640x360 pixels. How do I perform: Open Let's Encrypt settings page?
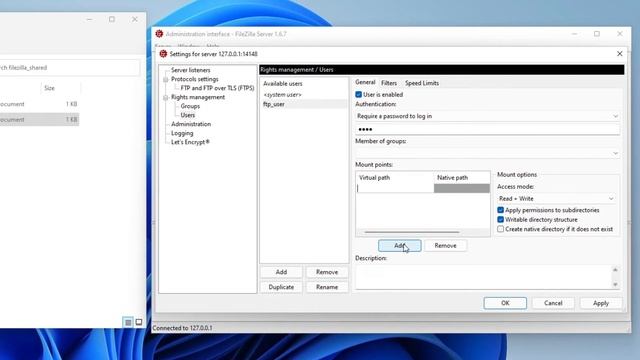[190, 142]
